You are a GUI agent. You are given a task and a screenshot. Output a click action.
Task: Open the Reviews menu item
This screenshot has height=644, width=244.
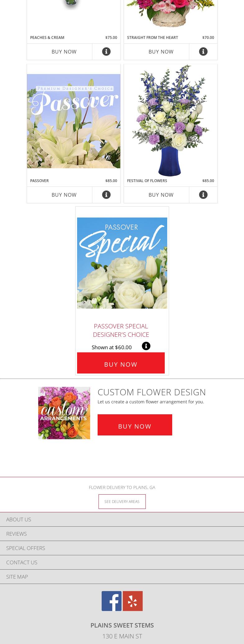point(122,534)
